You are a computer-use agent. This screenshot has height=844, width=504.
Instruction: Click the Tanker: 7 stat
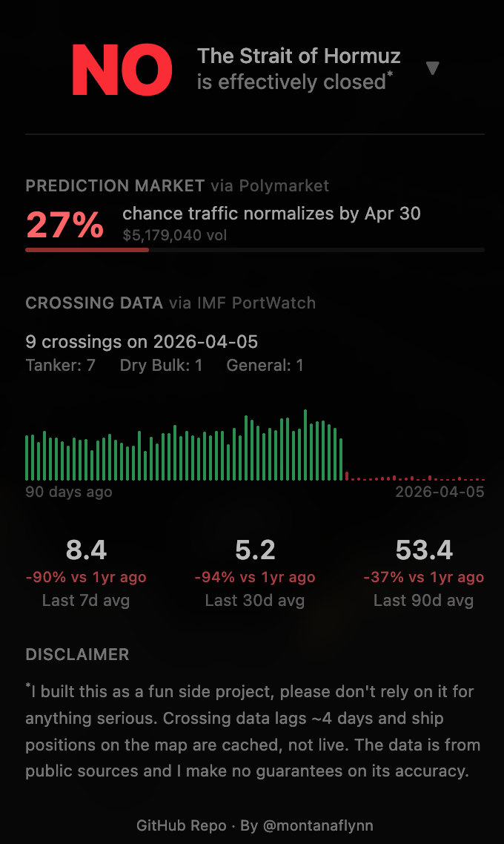coord(59,365)
